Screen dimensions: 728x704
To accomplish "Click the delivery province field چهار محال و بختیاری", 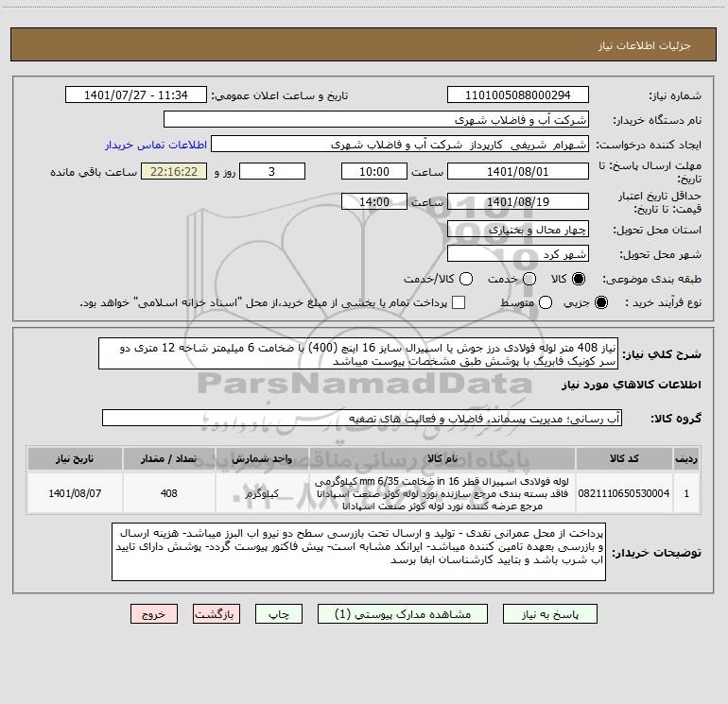I will tap(518, 229).
